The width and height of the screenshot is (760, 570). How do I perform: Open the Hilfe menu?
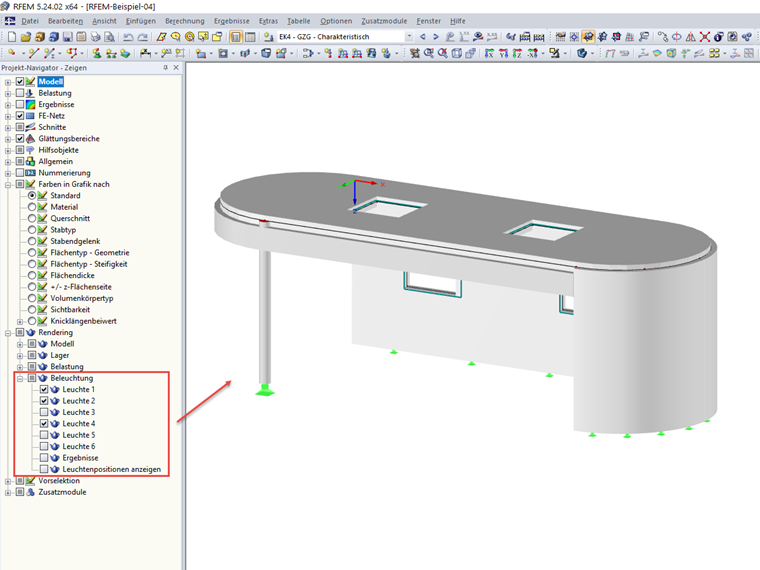pyautogui.click(x=458, y=21)
